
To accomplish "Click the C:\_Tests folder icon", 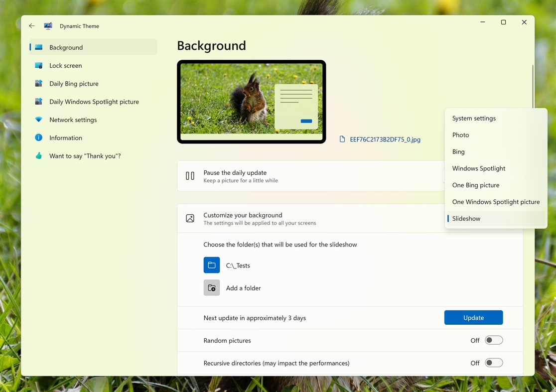I will tap(212, 265).
